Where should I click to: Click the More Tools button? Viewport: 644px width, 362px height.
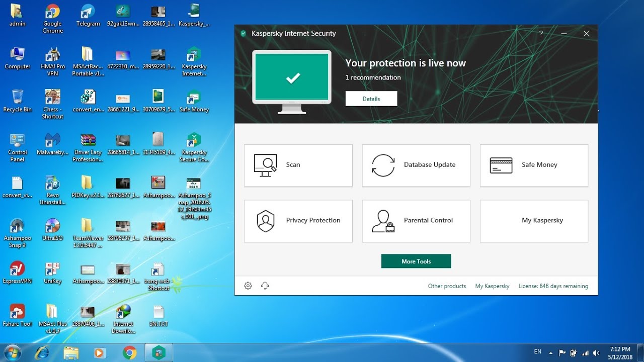pyautogui.click(x=416, y=261)
